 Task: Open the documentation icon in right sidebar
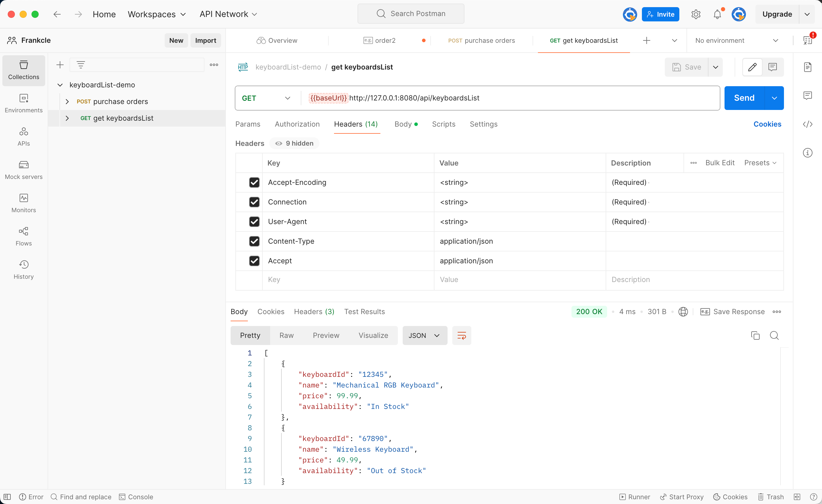(808, 67)
